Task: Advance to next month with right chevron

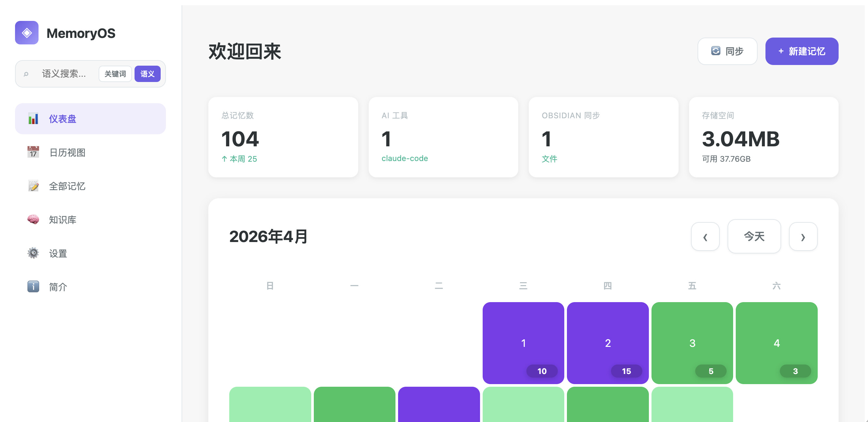Action: (x=803, y=236)
